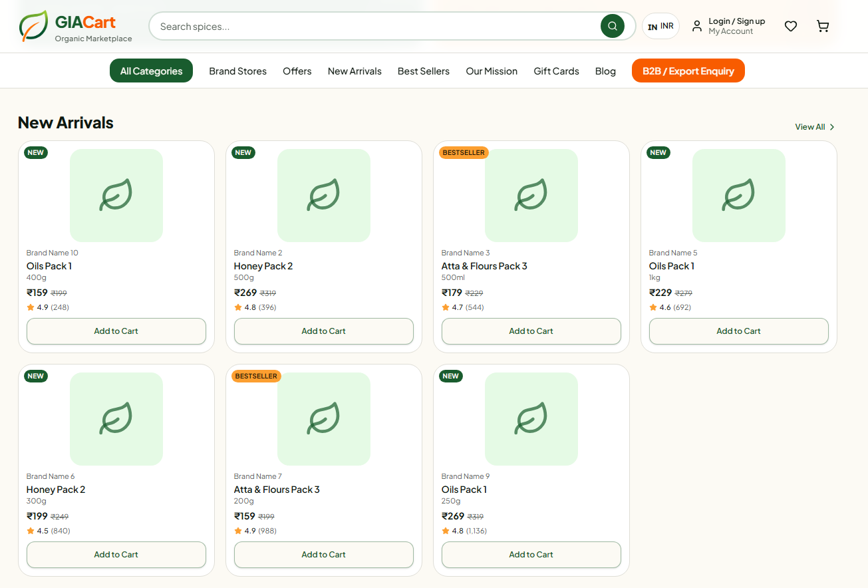Click the star rating icon for 4.9 (988)

(238, 531)
